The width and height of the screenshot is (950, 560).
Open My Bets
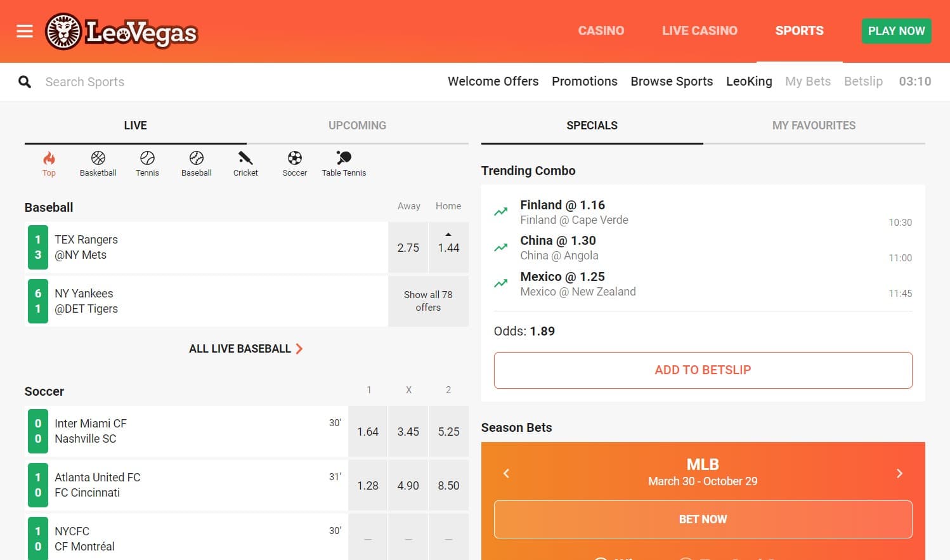(807, 81)
